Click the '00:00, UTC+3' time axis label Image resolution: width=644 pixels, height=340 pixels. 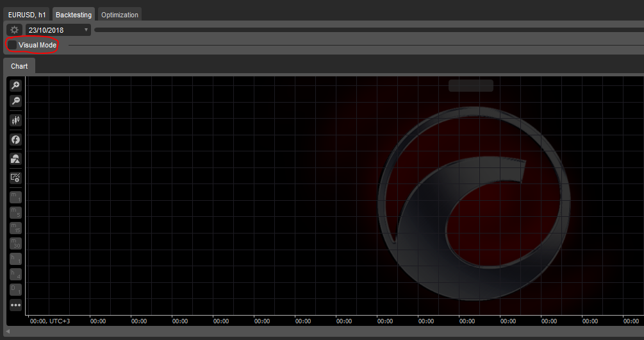tap(50, 321)
